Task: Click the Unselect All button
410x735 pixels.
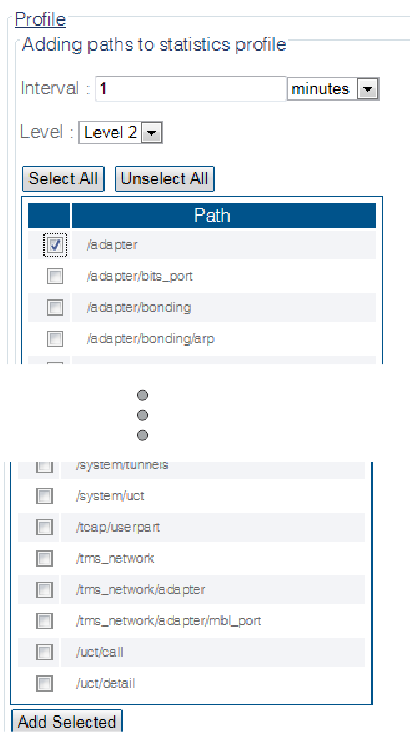Action: (x=164, y=179)
